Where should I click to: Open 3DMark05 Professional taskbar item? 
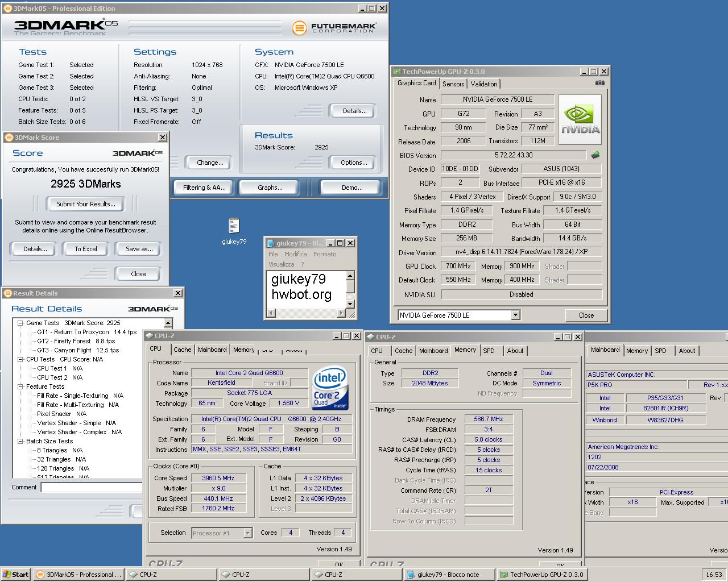click(x=78, y=575)
